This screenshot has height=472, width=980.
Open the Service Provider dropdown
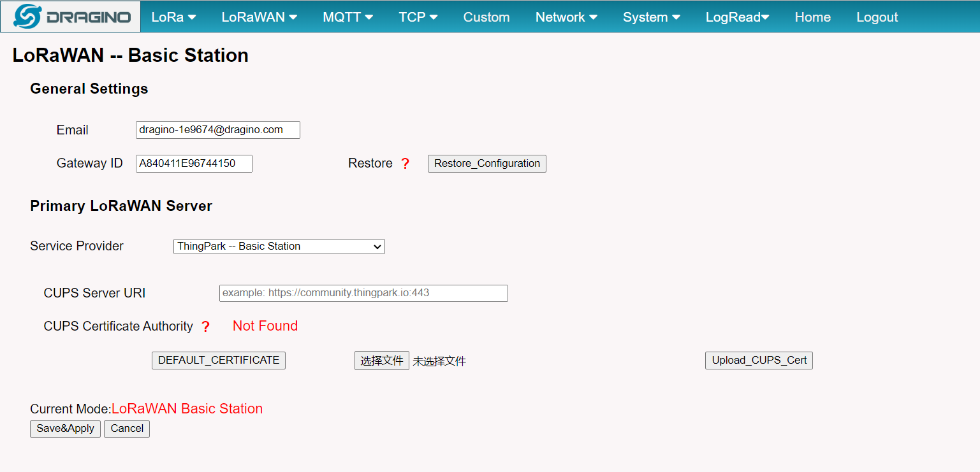click(279, 247)
